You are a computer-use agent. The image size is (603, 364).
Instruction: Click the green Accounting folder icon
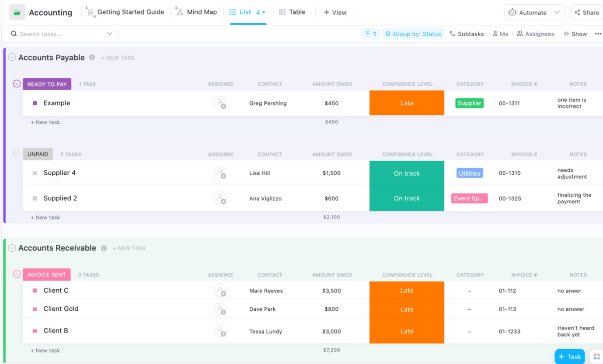(x=17, y=13)
